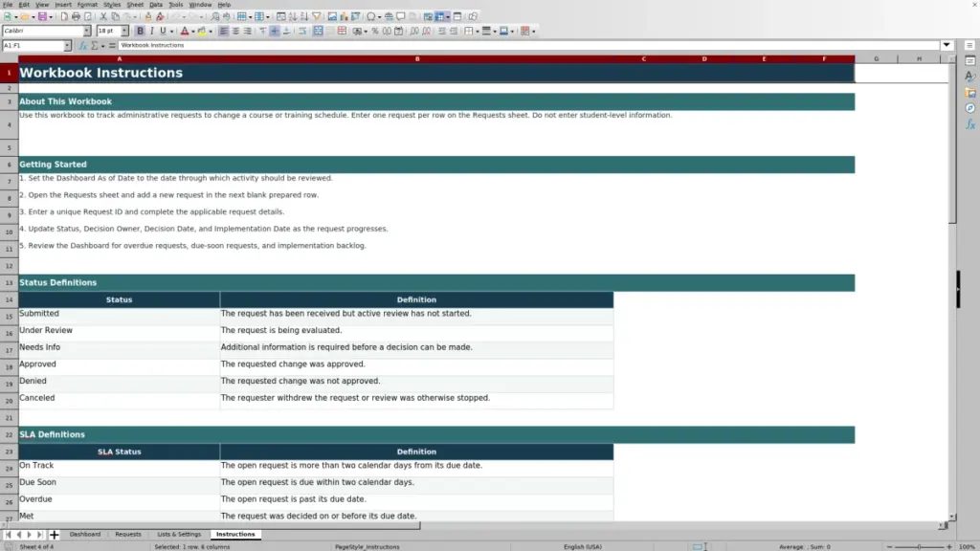This screenshot has height=551, width=980.
Task: Open the Tools menu
Action: tap(176, 5)
